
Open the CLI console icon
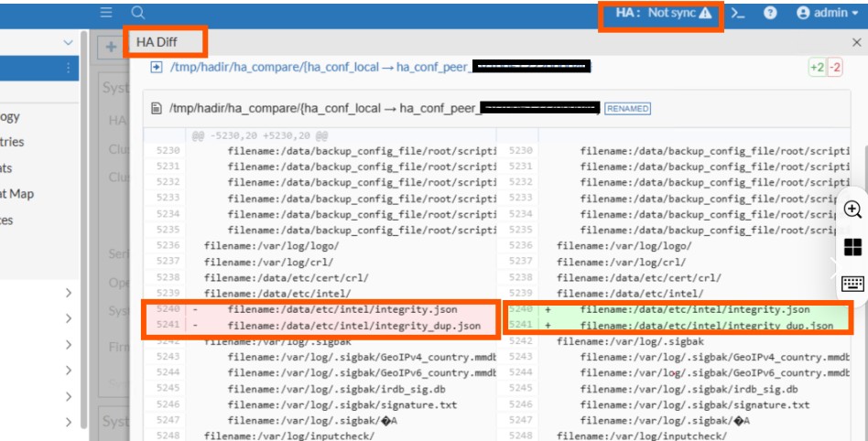737,13
